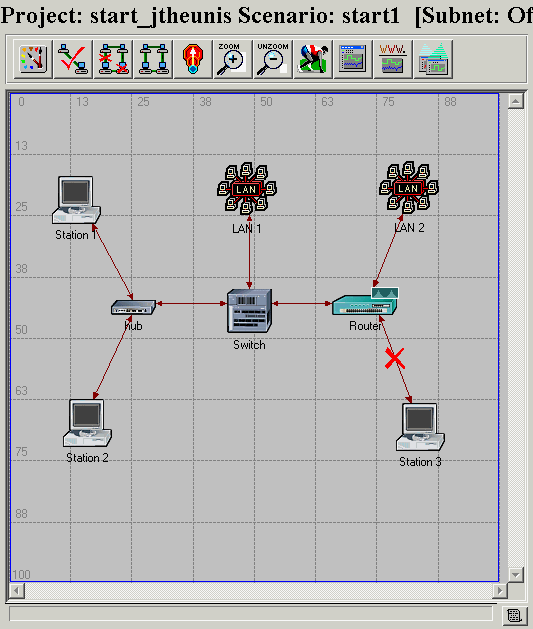This screenshot has width=533, height=629.
Task: Click the vertical scrollbar up arrow
Action: coord(516,101)
